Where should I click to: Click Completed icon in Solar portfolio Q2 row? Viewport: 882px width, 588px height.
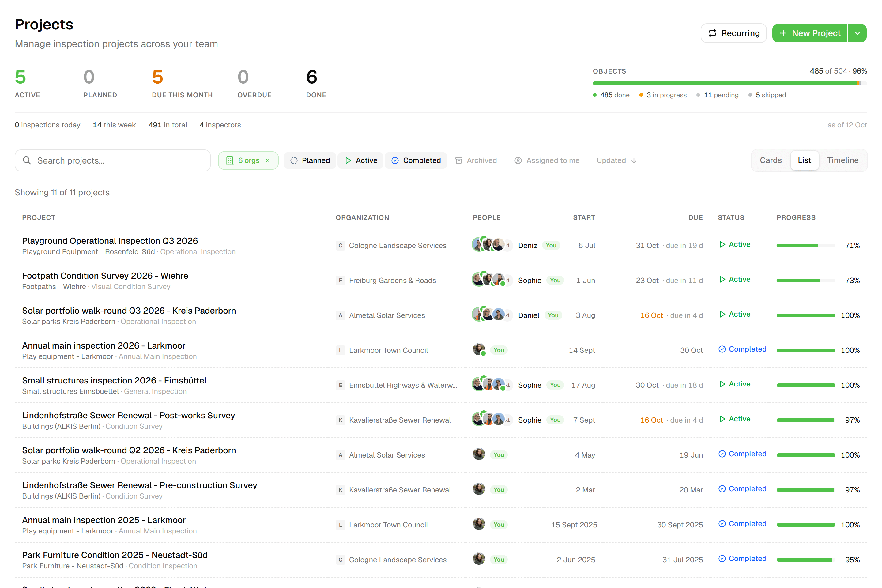coord(722,454)
